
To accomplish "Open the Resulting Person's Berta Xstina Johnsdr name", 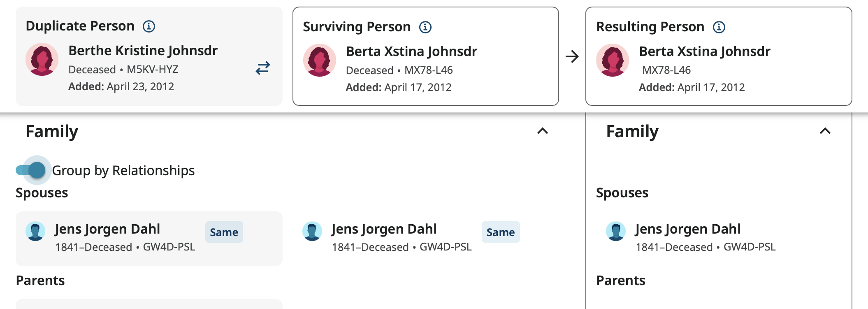I will coord(704,51).
